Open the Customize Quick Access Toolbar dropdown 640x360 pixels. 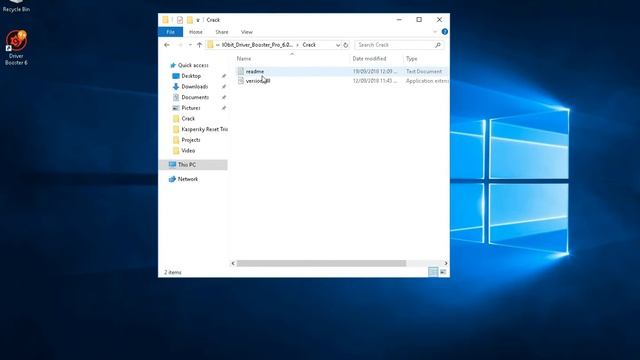tap(198, 20)
